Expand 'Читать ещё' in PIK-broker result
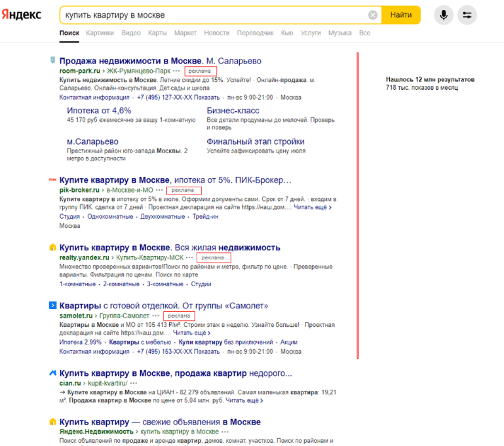The width and height of the screenshot is (504, 446). [x=312, y=207]
